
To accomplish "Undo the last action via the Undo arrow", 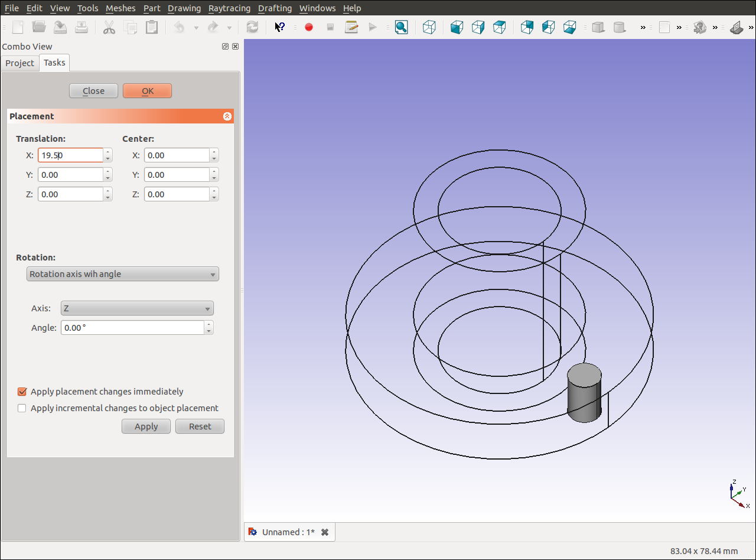I will tap(180, 27).
